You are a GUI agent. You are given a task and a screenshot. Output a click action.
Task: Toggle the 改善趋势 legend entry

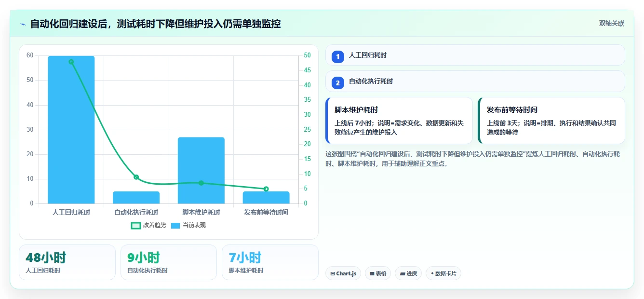click(x=148, y=225)
